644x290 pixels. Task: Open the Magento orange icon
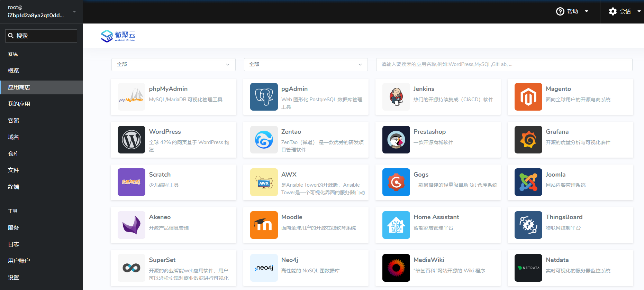(x=528, y=97)
